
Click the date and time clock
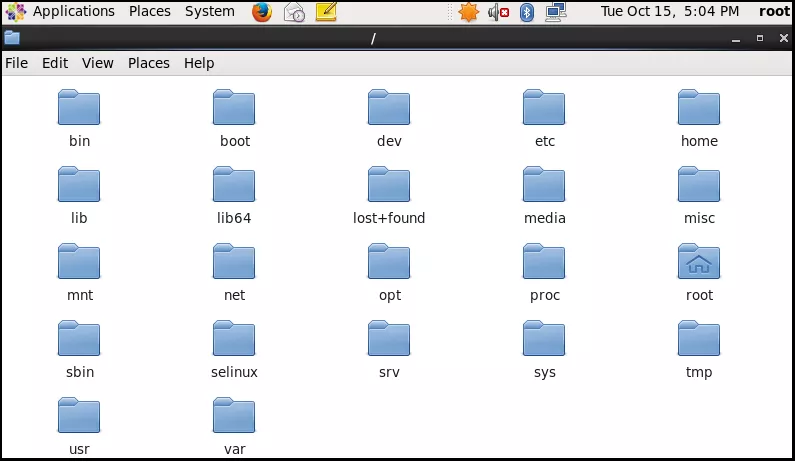coord(670,11)
